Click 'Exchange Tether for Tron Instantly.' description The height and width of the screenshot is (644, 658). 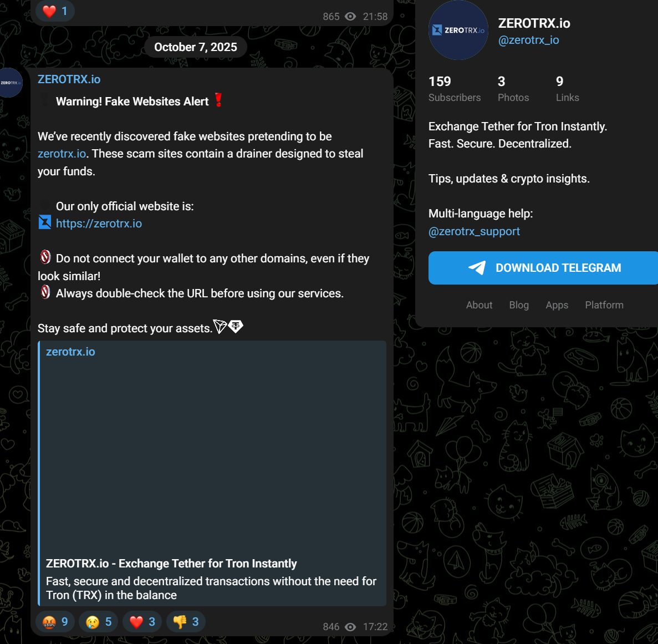(x=518, y=126)
